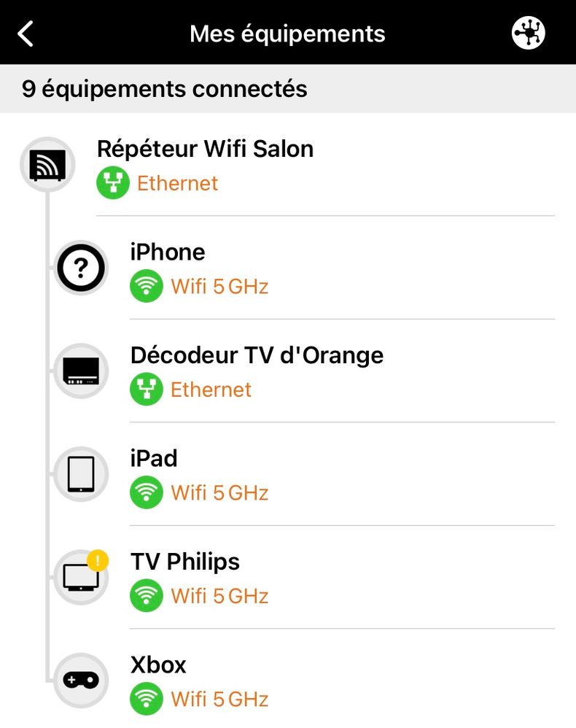Open Décodeur TV d'Orange details
The height and width of the screenshot is (728, 576).
coord(257,356)
